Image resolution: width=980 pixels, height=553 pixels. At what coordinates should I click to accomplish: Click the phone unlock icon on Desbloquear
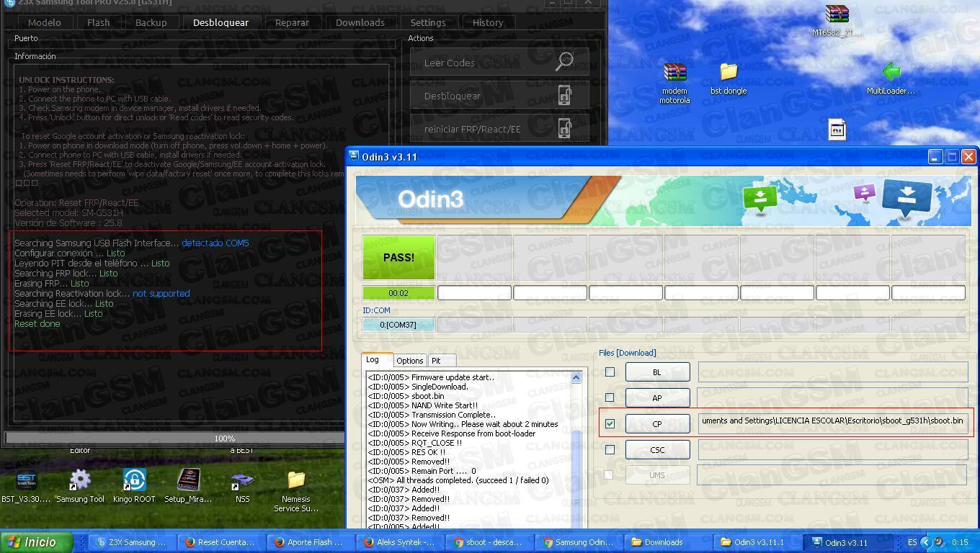565,95
